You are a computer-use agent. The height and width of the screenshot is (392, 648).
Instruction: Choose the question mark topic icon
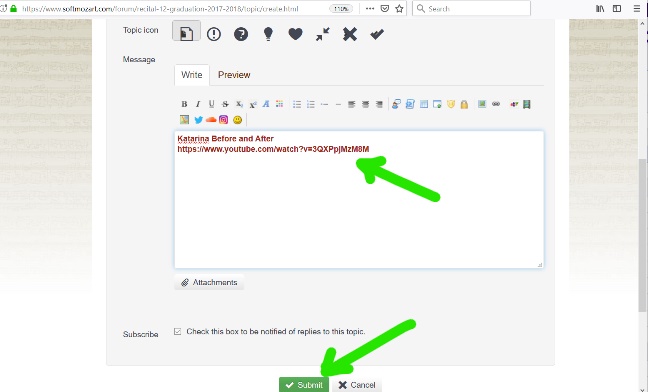pyautogui.click(x=241, y=34)
